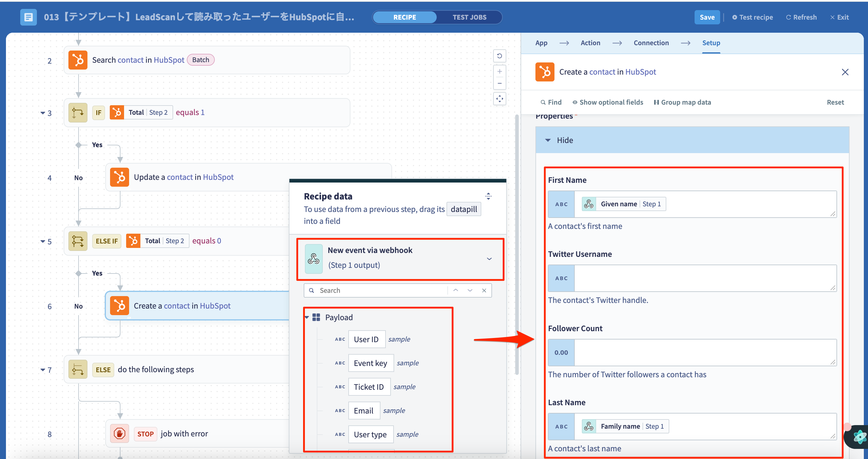Click the IF condition branch icon on step 3
This screenshot has height=459, width=868.
tap(78, 112)
